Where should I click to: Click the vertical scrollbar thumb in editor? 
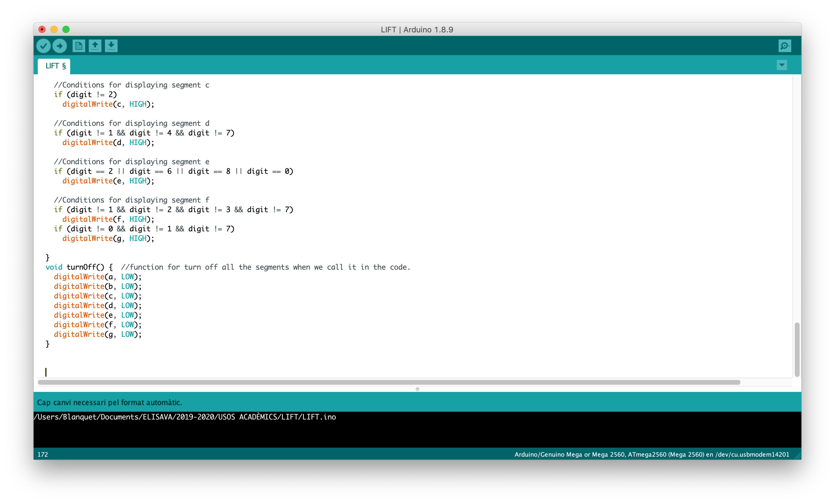pos(797,349)
